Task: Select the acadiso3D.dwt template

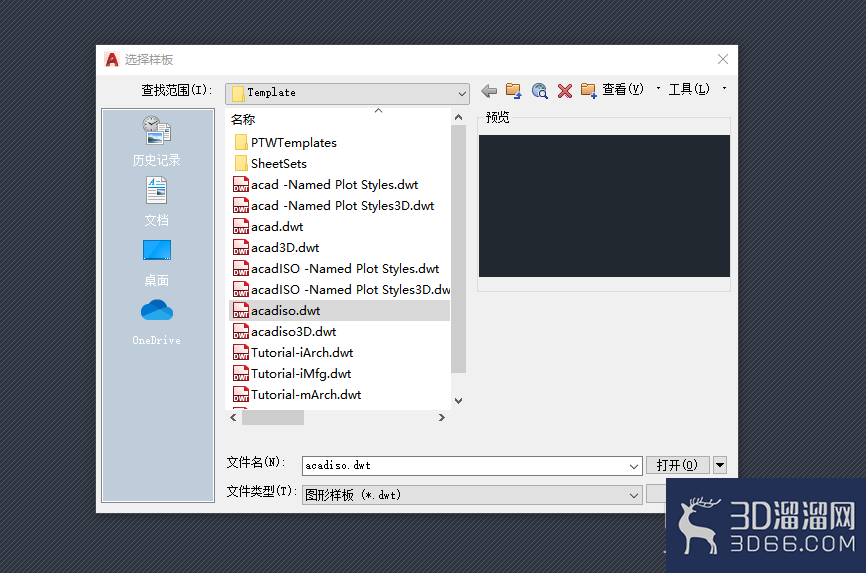Action: tap(285, 332)
